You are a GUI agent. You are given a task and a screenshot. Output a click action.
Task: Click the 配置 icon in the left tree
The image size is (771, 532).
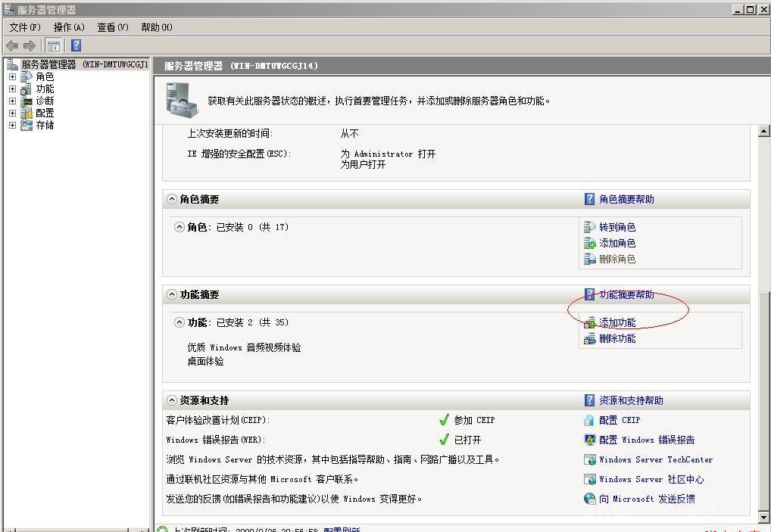(x=27, y=113)
